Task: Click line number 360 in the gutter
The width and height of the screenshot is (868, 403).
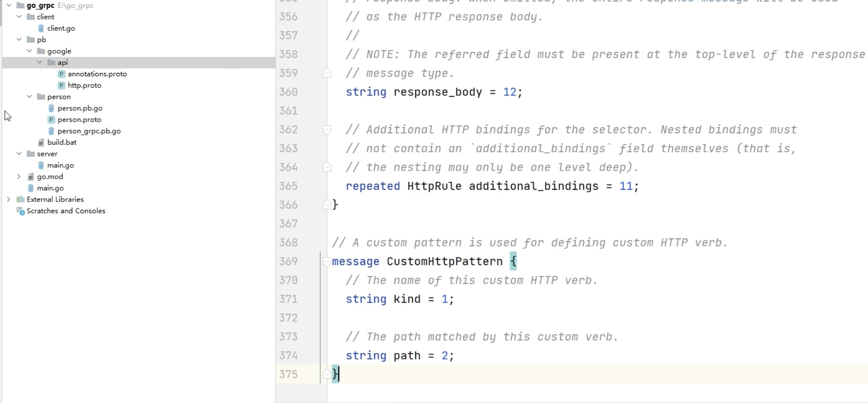Action: pyautogui.click(x=288, y=92)
